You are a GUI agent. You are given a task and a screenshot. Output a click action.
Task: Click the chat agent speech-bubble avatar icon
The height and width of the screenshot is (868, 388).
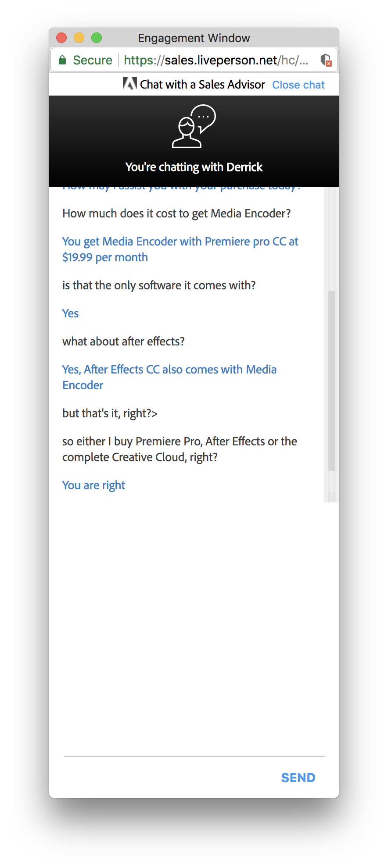click(x=194, y=126)
